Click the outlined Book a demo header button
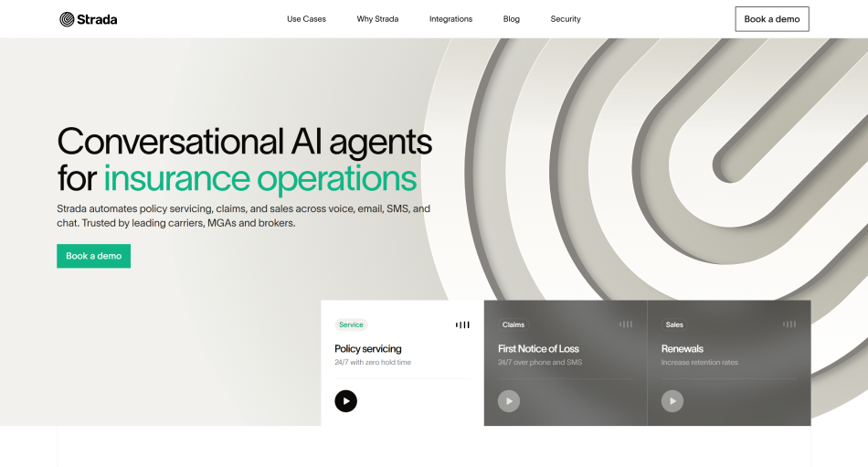Screen dimensions: 868x467 click(x=772, y=19)
